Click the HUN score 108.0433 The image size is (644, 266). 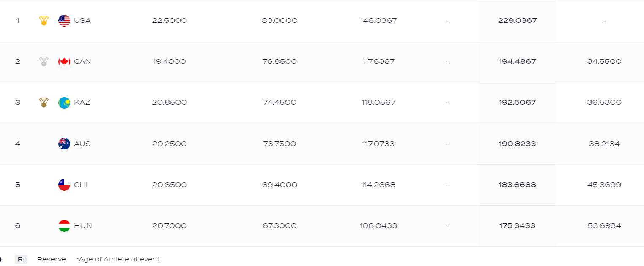[378, 225]
